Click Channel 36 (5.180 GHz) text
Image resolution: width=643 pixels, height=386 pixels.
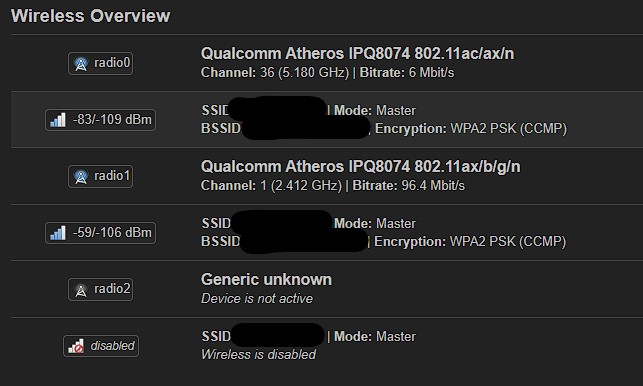coord(275,73)
